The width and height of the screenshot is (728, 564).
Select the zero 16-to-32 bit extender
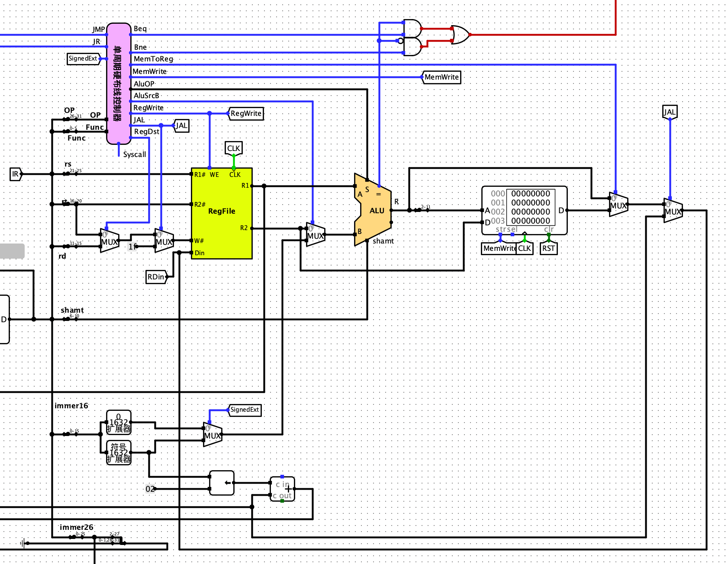119,423
